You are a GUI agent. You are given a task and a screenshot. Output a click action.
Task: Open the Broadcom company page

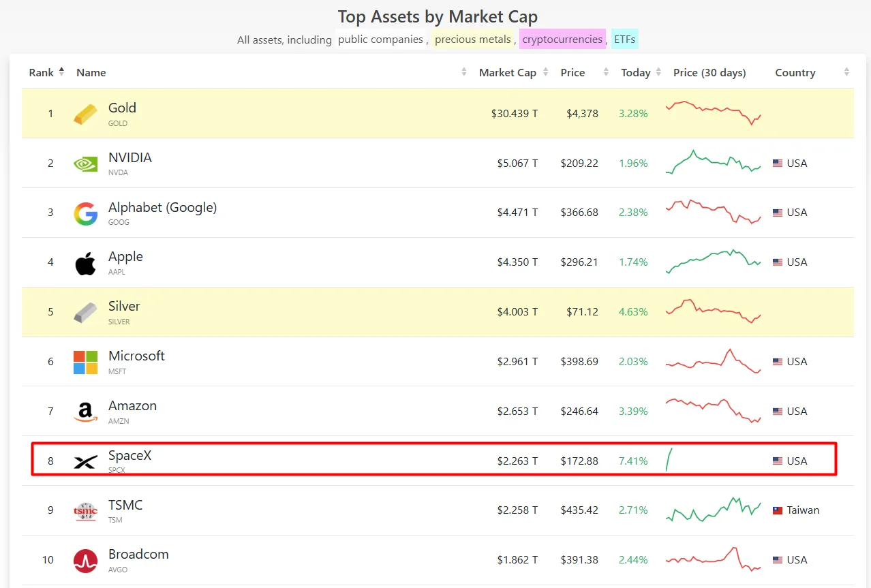[x=138, y=555]
